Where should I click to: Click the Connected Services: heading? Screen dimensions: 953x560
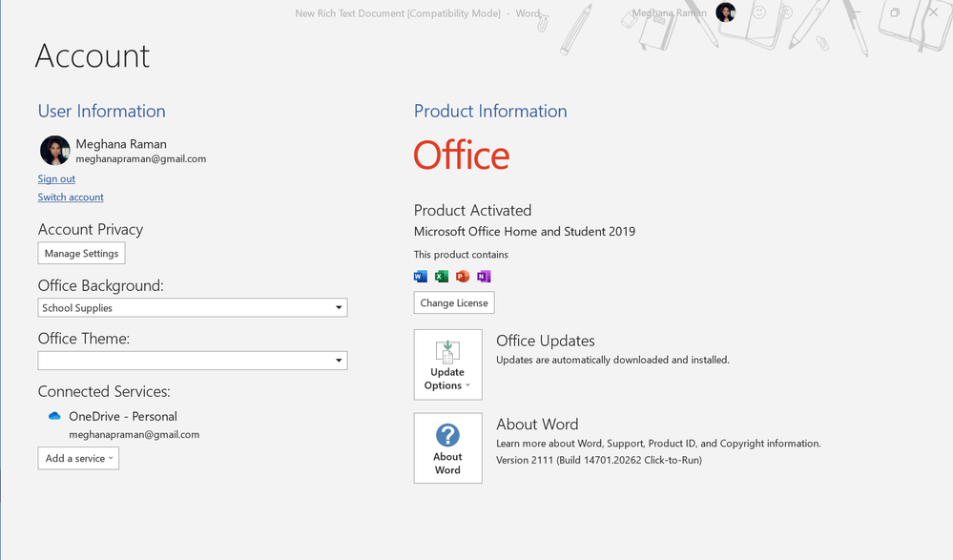pyautogui.click(x=104, y=391)
